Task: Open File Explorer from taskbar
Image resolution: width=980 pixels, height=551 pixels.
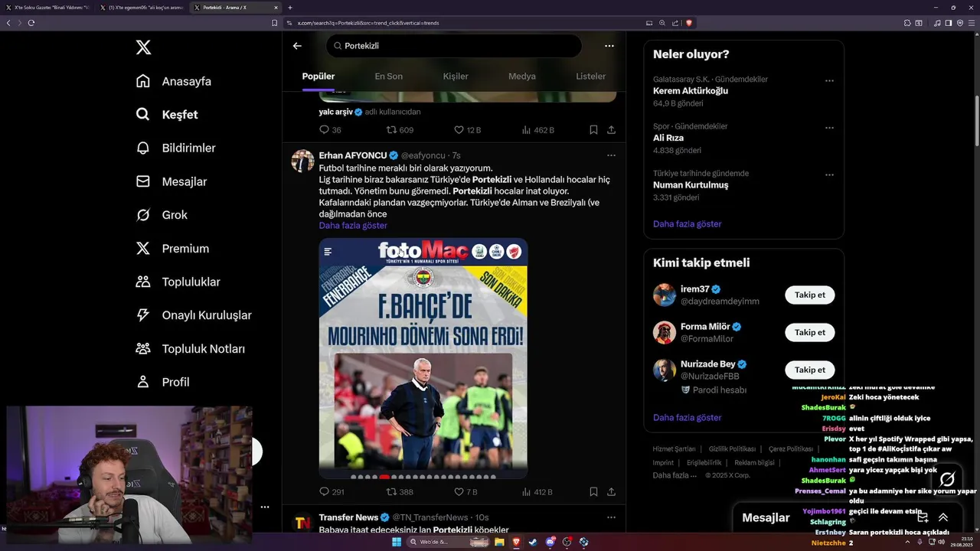Action: [498, 542]
